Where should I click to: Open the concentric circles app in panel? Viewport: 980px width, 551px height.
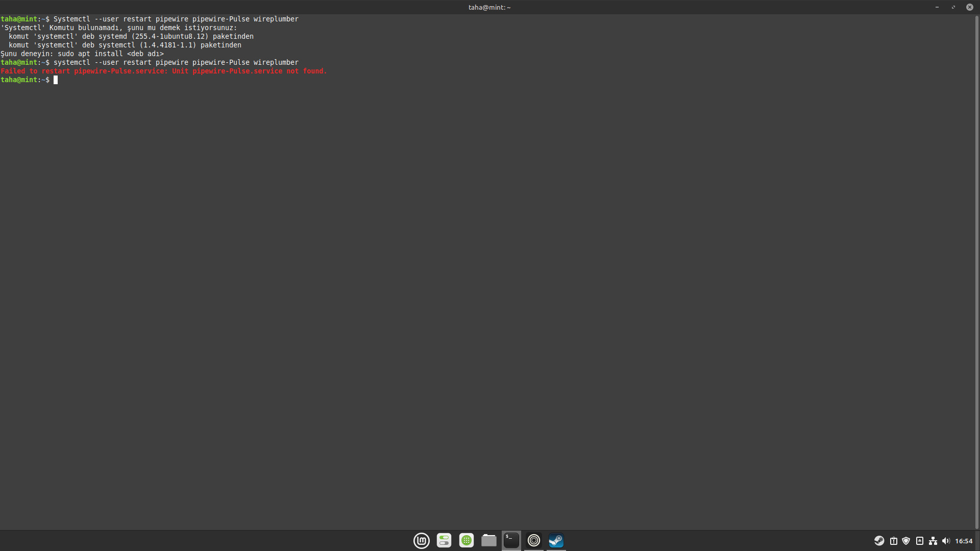point(534,540)
